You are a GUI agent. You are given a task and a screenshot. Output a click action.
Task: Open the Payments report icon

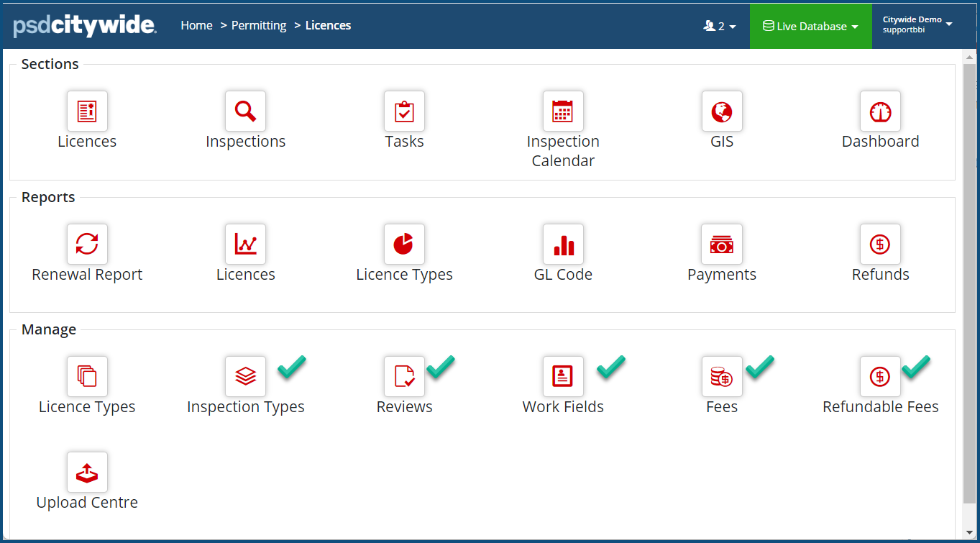722,245
